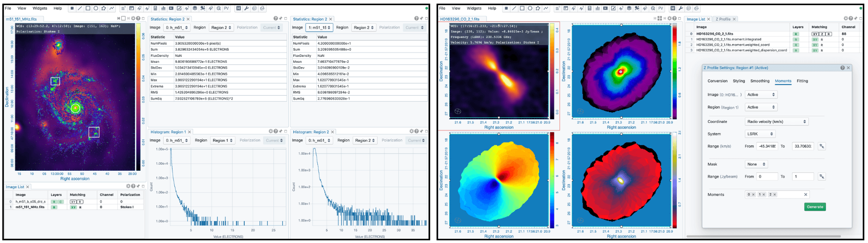The height and width of the screenshot is (243, 868).
Task: Open the Coordinate dropdown showing Radio velocity (km/s)
Action: pos(777,121)
